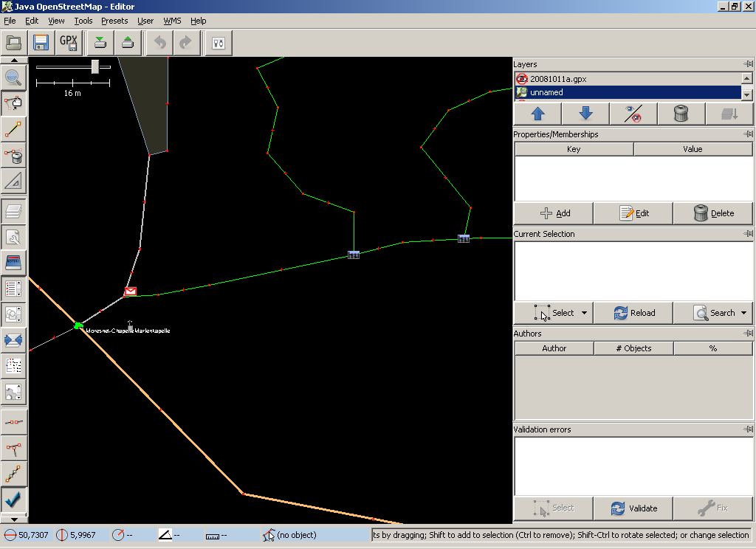
Task: Open the Search button dropdown arrow
Action: pyautogui.click(x=744, y=313)
